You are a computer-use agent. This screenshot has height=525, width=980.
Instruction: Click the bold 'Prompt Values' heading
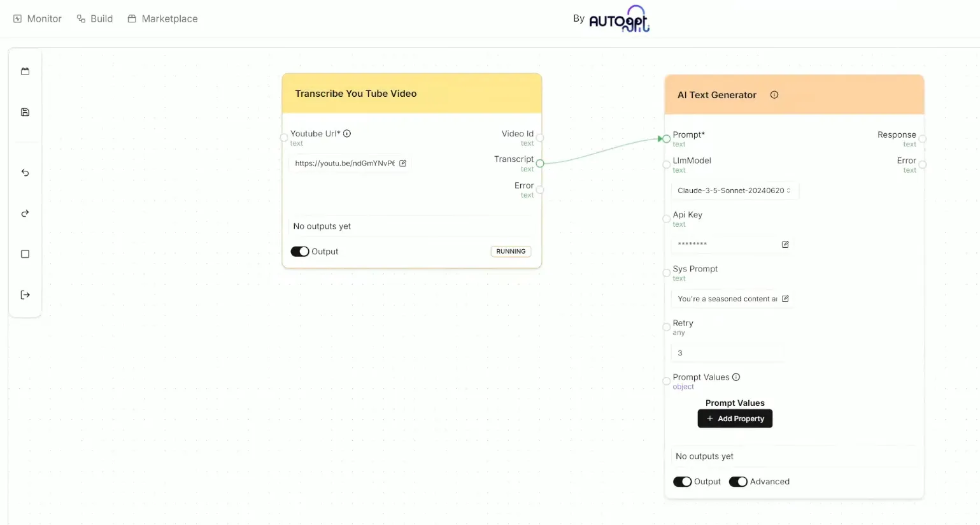click(735, 403)
